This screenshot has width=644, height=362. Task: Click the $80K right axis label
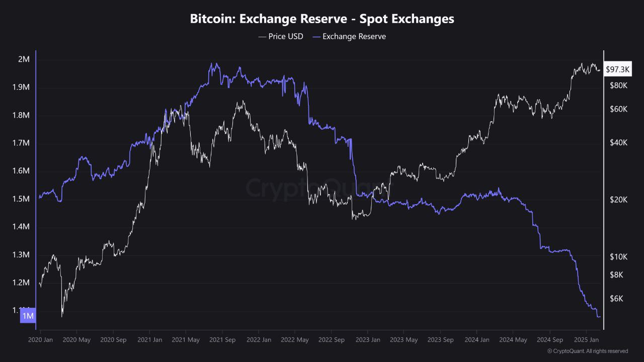(618, 85)
